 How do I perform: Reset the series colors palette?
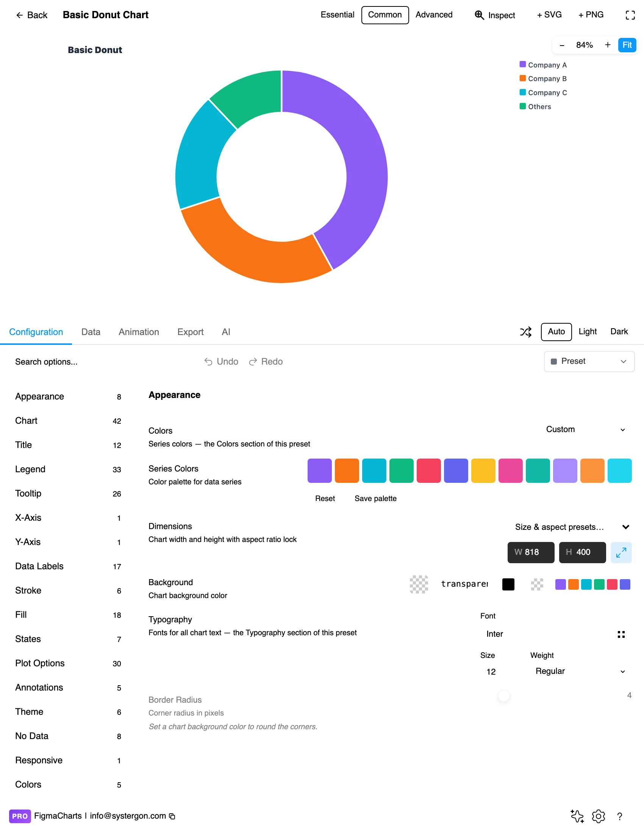point(325,499)
